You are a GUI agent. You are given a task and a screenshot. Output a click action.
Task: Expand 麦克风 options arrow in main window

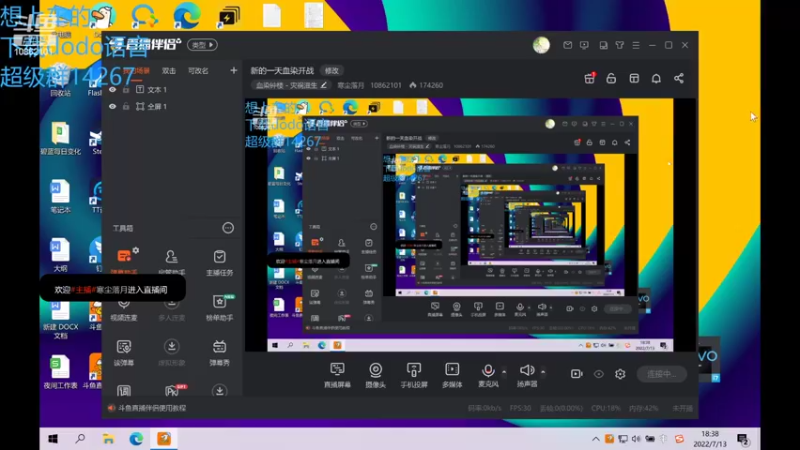[504, 371]
